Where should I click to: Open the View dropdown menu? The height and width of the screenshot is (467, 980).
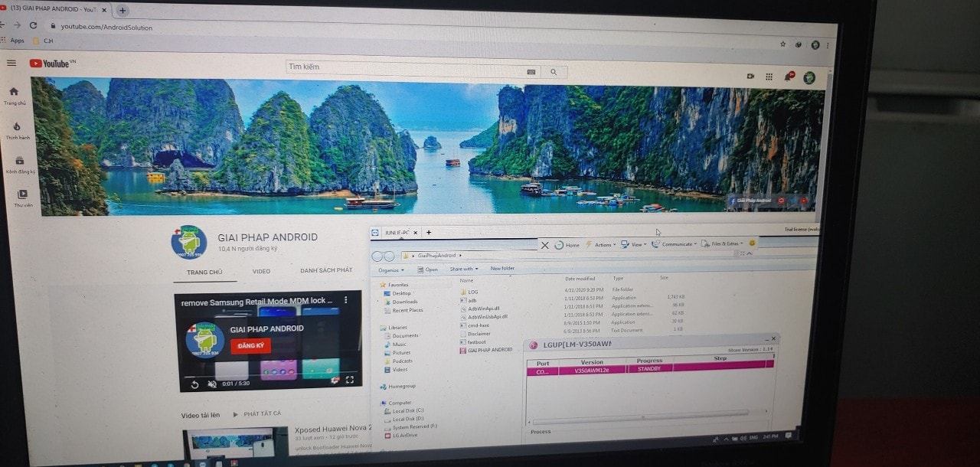[x=635, y=244]
